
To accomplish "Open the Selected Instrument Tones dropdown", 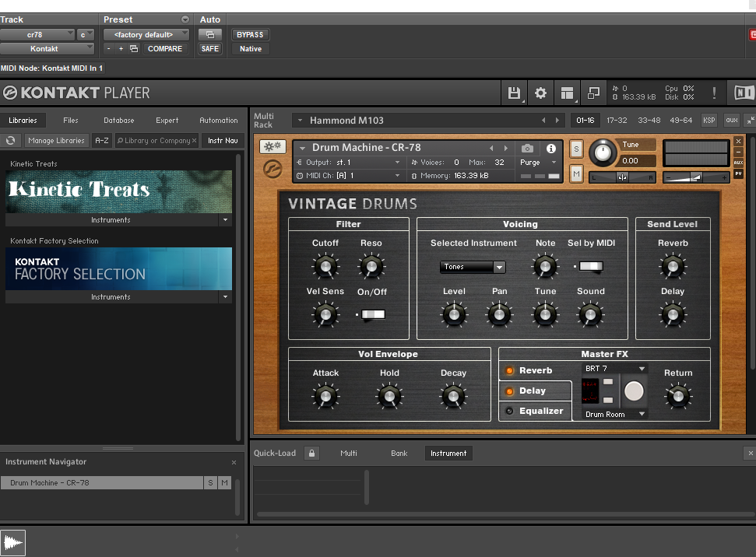I will (473, 267).
